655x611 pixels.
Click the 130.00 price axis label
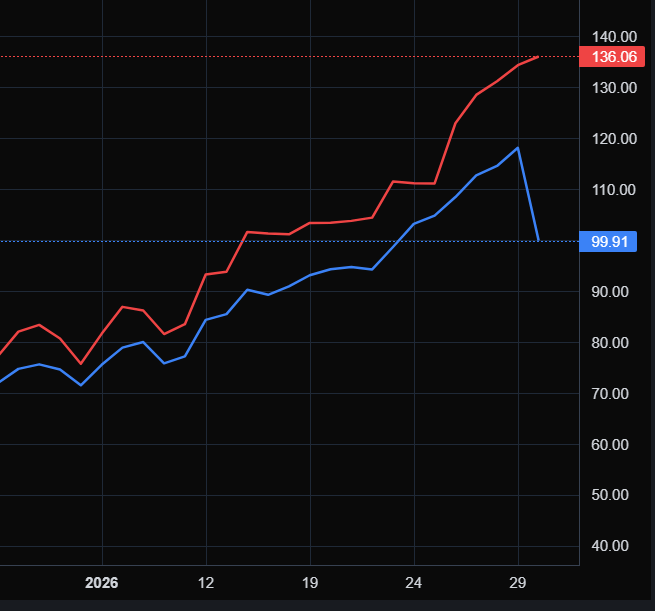pyautogui.click(x=614, y=88)
